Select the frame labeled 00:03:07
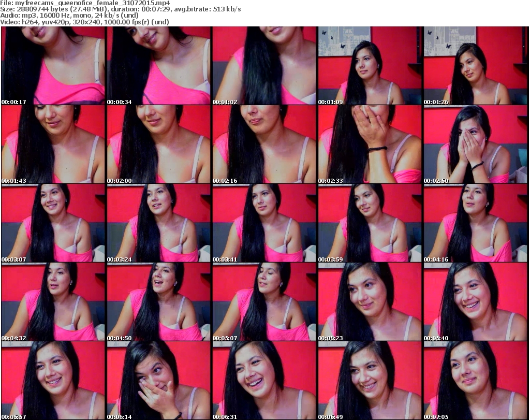 [53, 223]
